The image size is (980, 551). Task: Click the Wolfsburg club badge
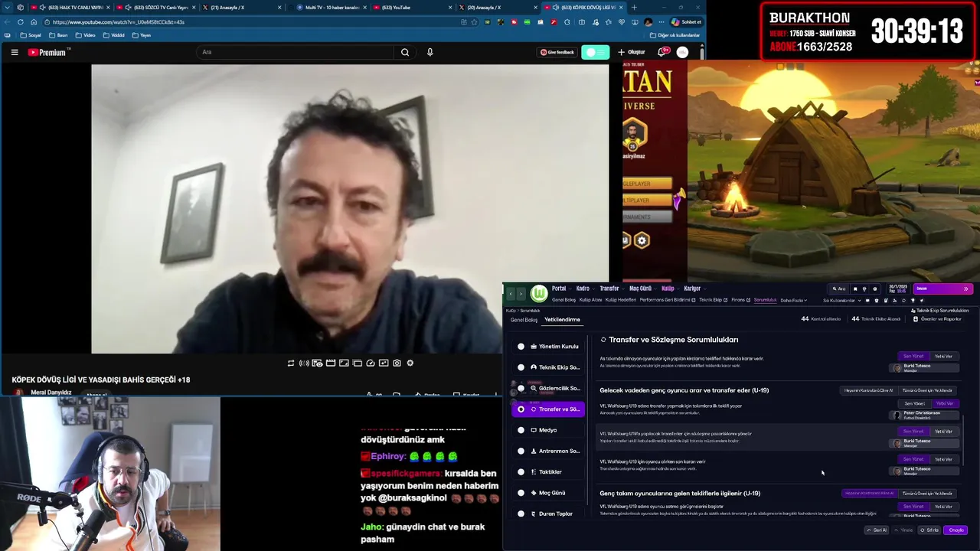click(x=539, y=293)
